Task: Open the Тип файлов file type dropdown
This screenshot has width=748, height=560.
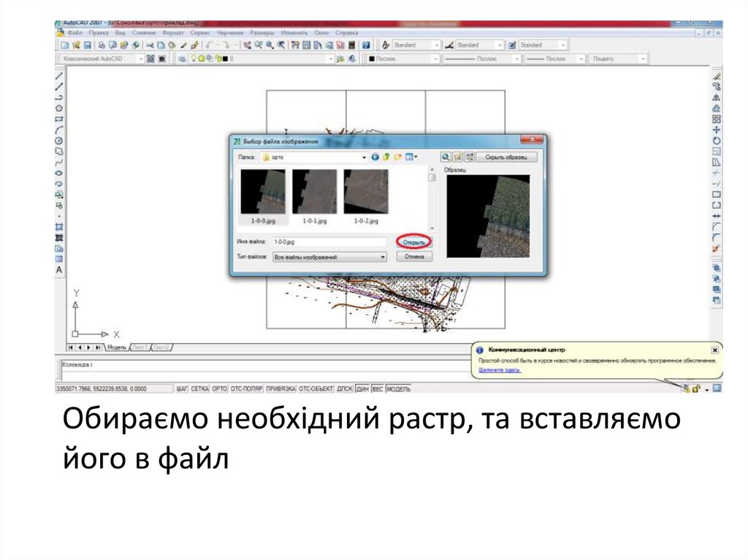Action: pos(329,257)
